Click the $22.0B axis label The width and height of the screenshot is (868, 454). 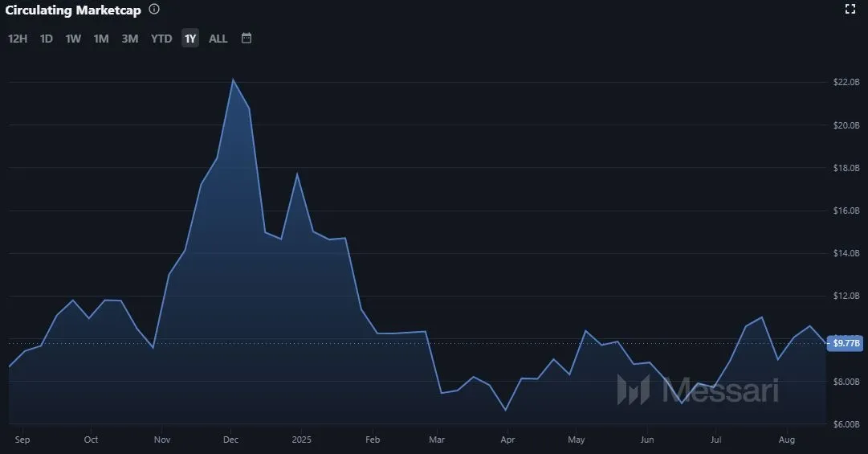coord(846,82)
